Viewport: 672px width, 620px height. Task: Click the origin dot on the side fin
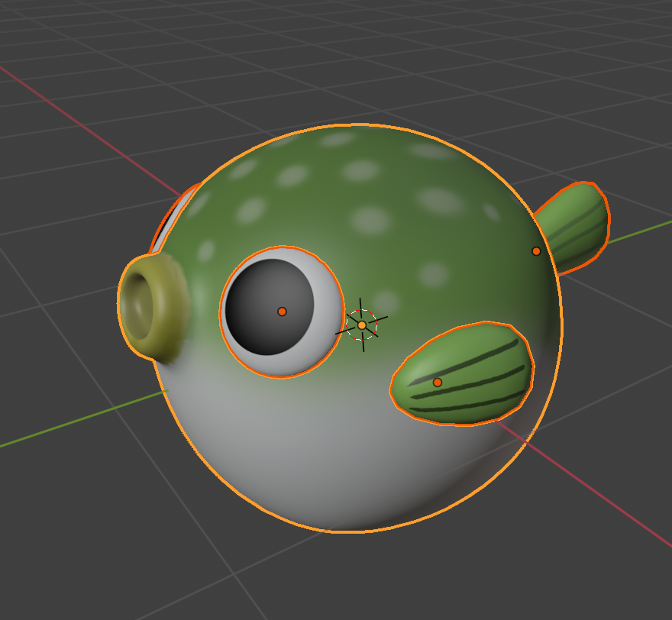[438, 383]
